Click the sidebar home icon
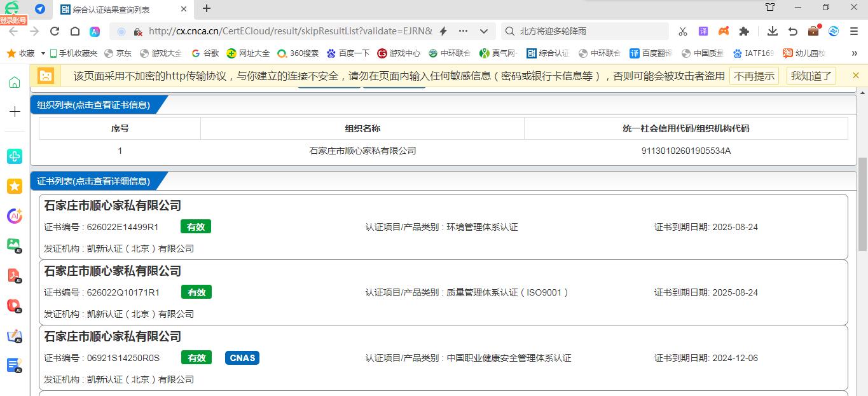Image resolution: width=868 pixels, height=396 pixels. click(x=15, y=82)
